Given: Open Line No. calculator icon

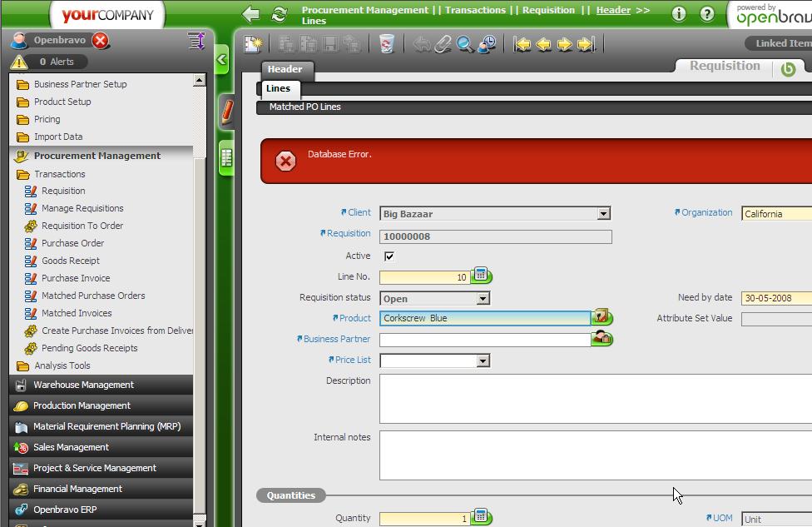Looking at the screenshot, I should coord(481,276).
